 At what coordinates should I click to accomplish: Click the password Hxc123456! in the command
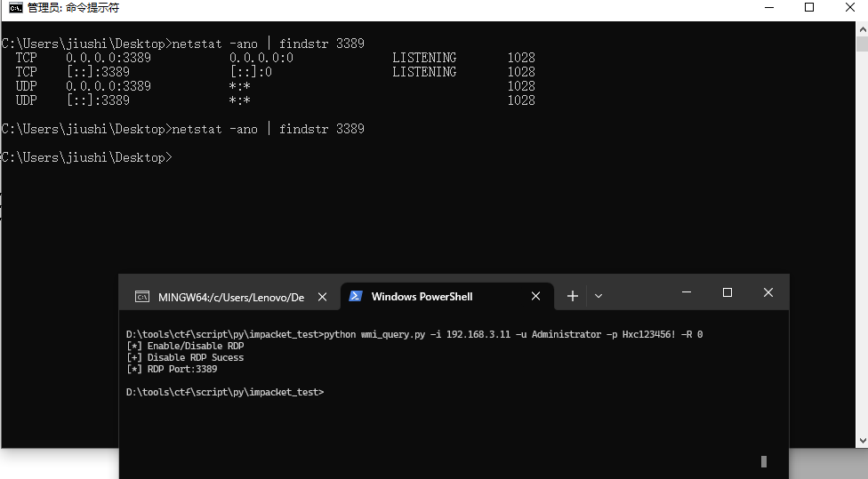649,334
